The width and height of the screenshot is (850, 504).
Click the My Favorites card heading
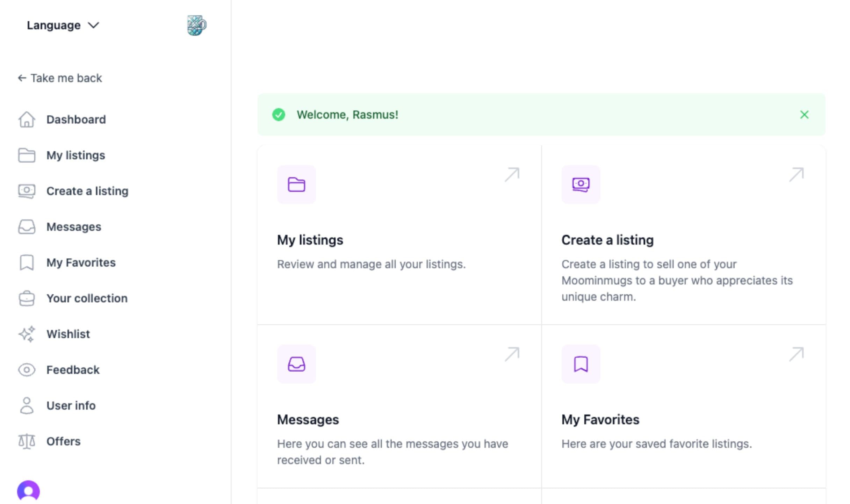click(x=600, y=419)
